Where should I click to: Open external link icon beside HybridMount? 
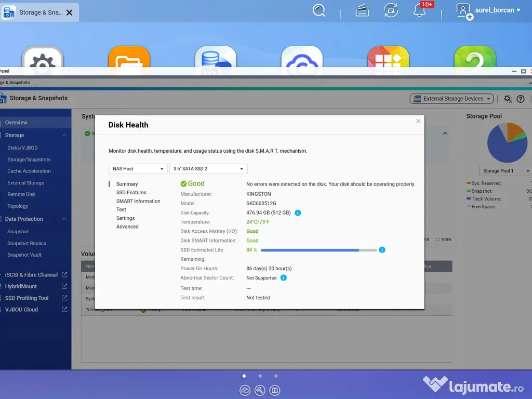point(64,286)
